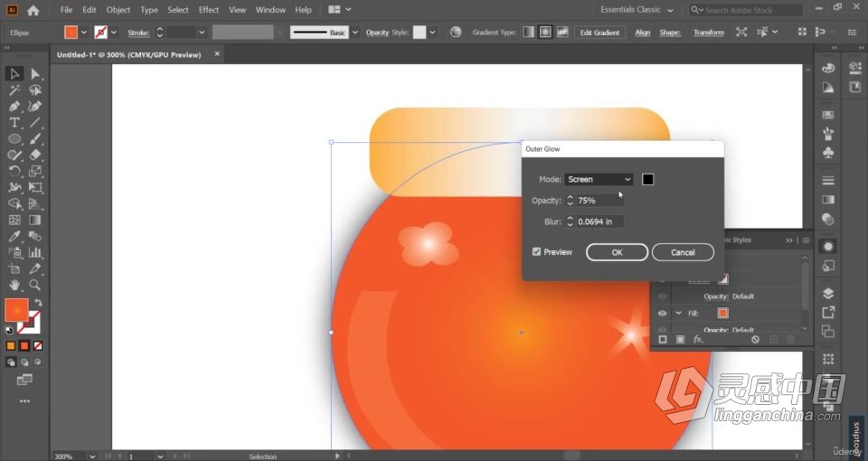This screenshot has width=868, height=461.
Task: Click OK in Outer Glow dialog
Action: pos(618,252)
